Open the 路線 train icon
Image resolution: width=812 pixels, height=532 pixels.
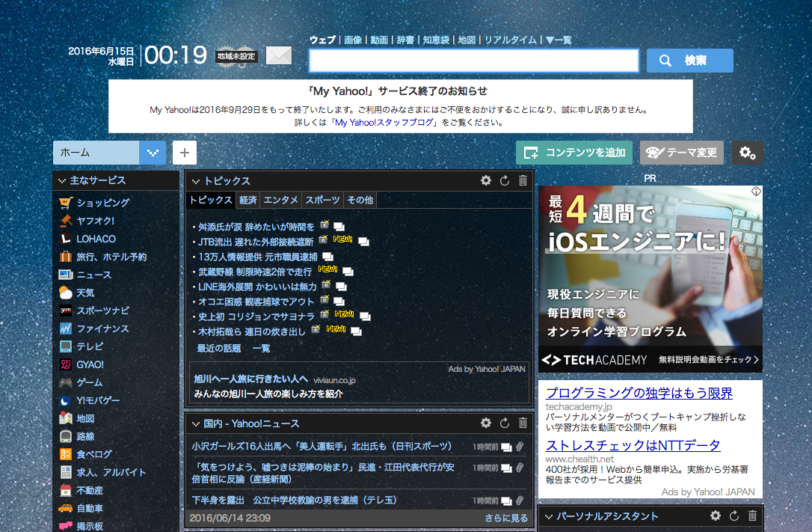65,436
